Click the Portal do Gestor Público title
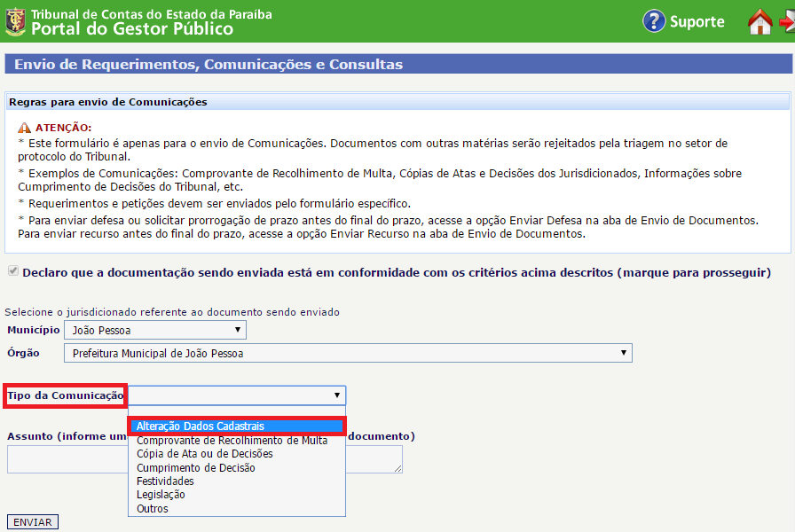Image resolution: width=795 pixels, height=532 pixels. tap(132, 29)
